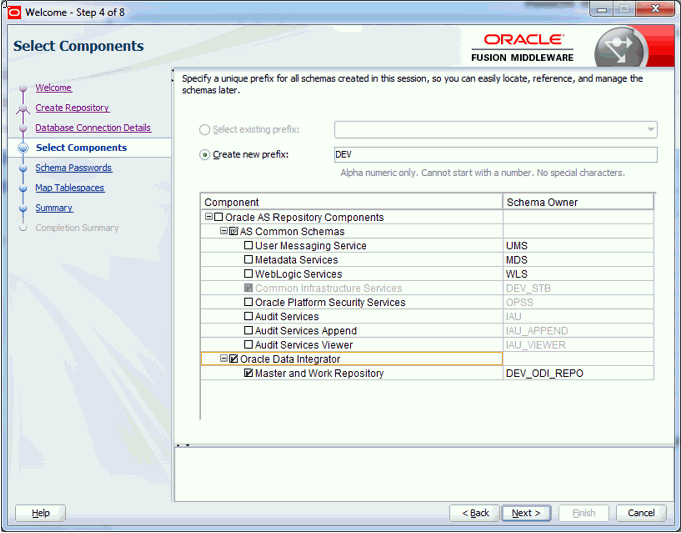Screen dimensions: 681x533
Task: Click the MDS schema owner cell
Action: tap(578, 260)
